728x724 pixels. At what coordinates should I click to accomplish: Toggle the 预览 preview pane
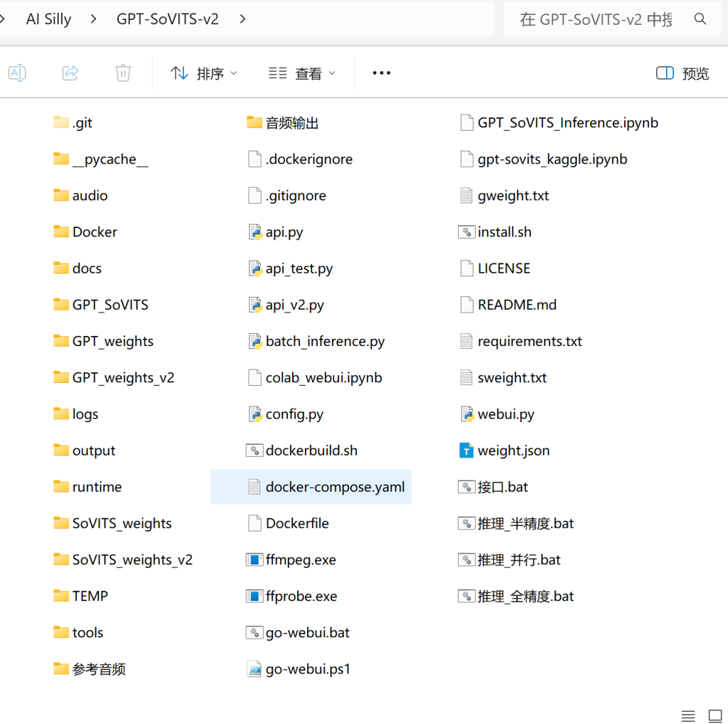682,73
